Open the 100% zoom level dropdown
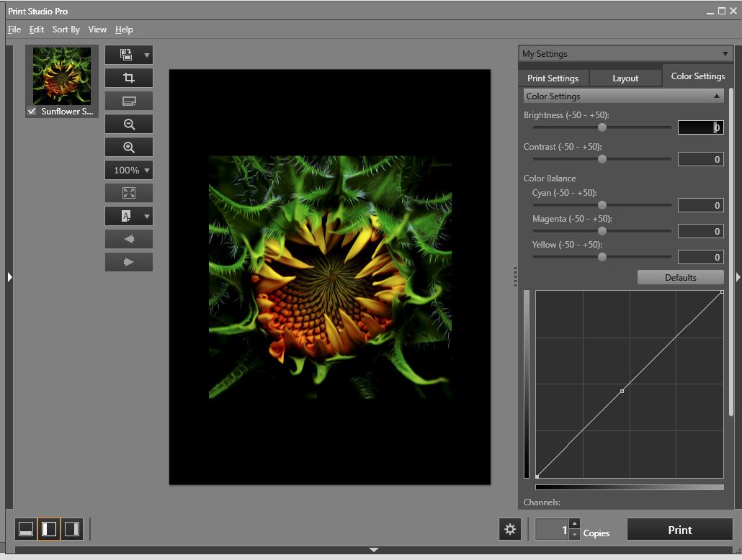Image resolution: width=742 pixels, height=560 pixels. click(x=129, y=170)
